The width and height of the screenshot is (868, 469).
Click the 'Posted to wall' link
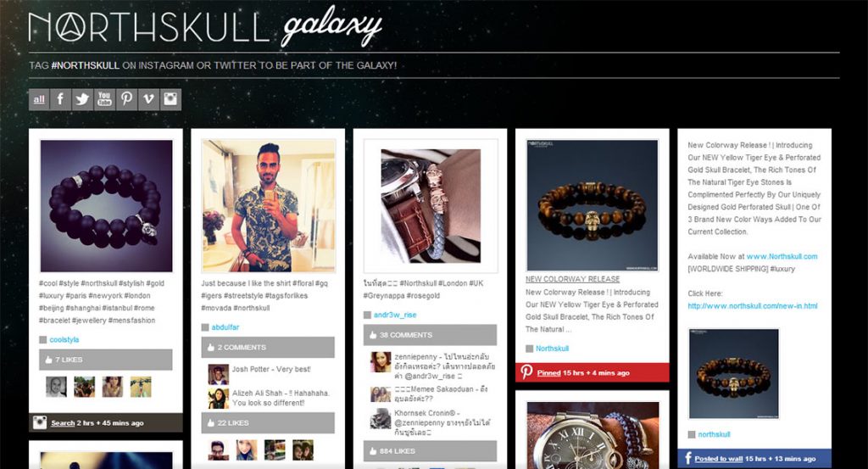point(719,459)
